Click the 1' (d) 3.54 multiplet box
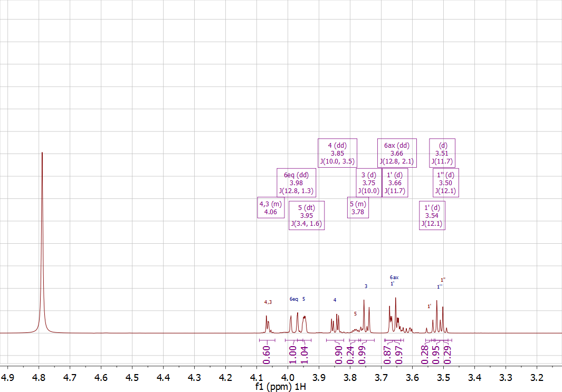This screenshot has height=392, width=562. pos(432,216)
